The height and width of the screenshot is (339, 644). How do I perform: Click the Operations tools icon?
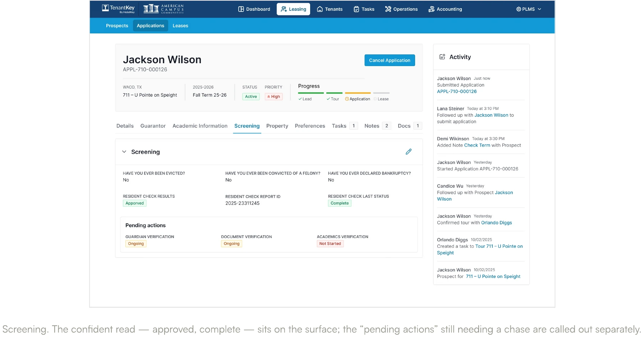point(388,9)
